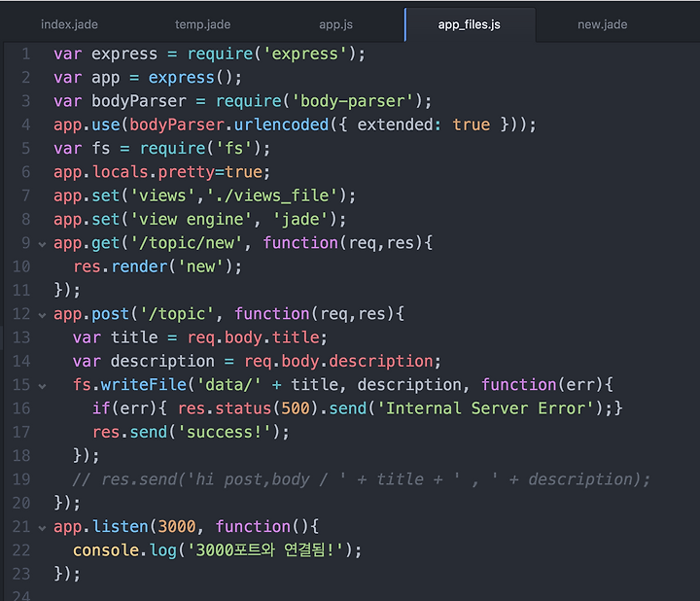Click the word urlencoded on line 4
700x601 pixels.
pyautogui.click(x=281, y=125)
